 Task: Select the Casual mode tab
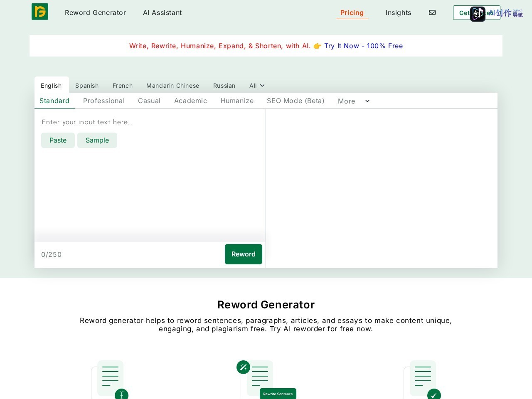tap(149, 101)
